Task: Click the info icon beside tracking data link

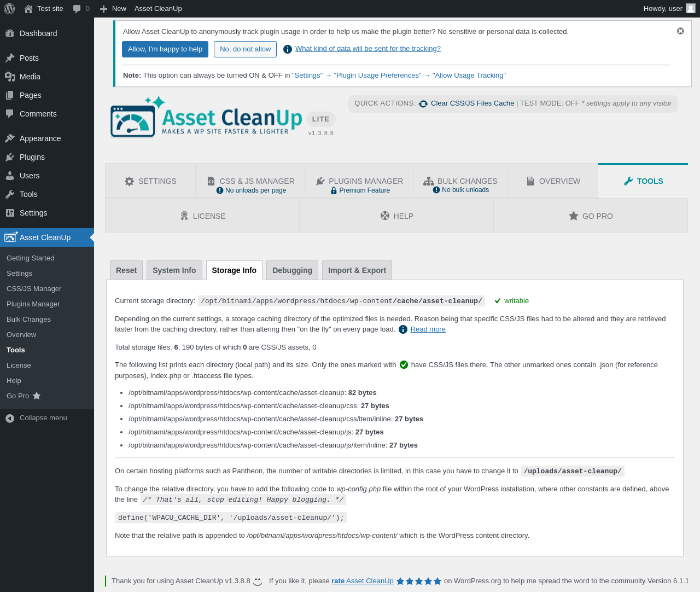Action: [288, 49]
